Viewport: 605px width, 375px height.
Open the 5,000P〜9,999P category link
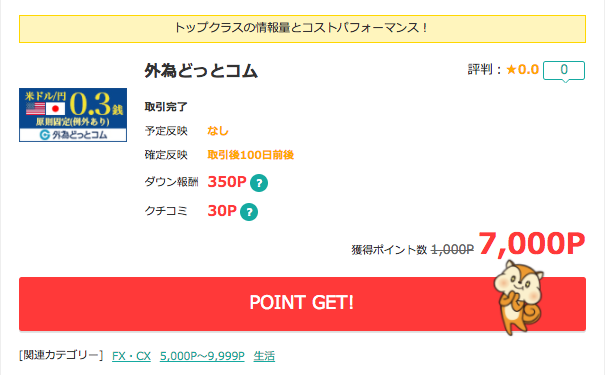coord(202,356)
